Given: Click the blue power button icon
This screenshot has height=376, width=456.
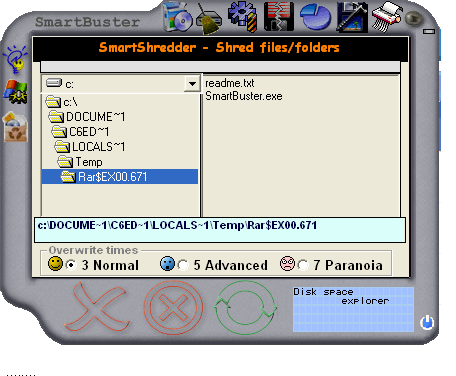Looking at the screenshot, I should point(427,323).
